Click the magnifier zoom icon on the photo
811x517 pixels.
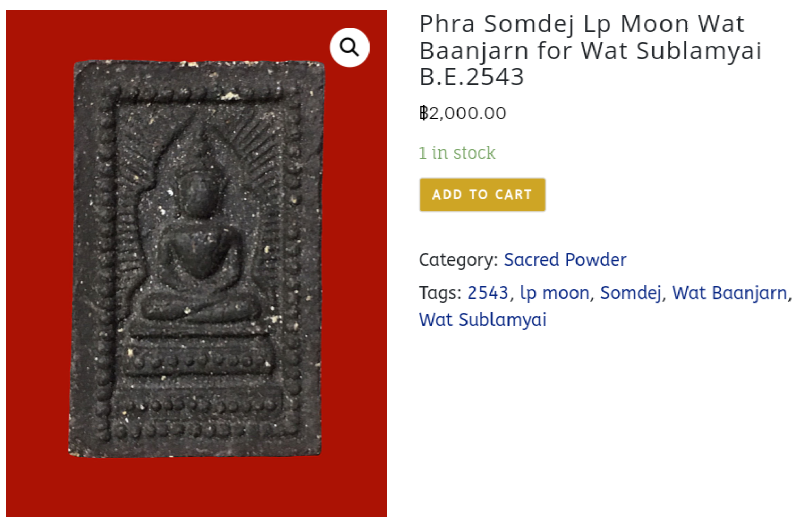(x=349, y=47)
